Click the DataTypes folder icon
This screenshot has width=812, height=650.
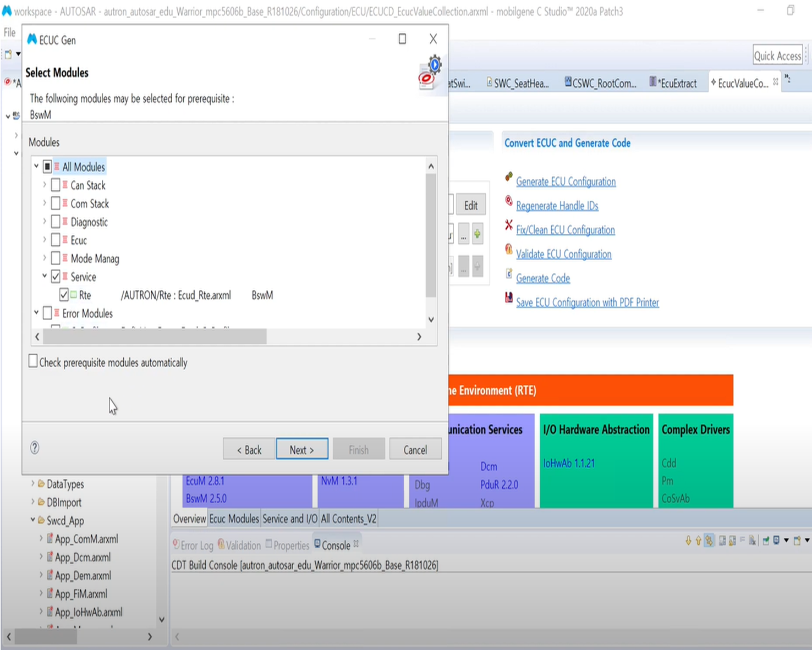coord(41,484)
